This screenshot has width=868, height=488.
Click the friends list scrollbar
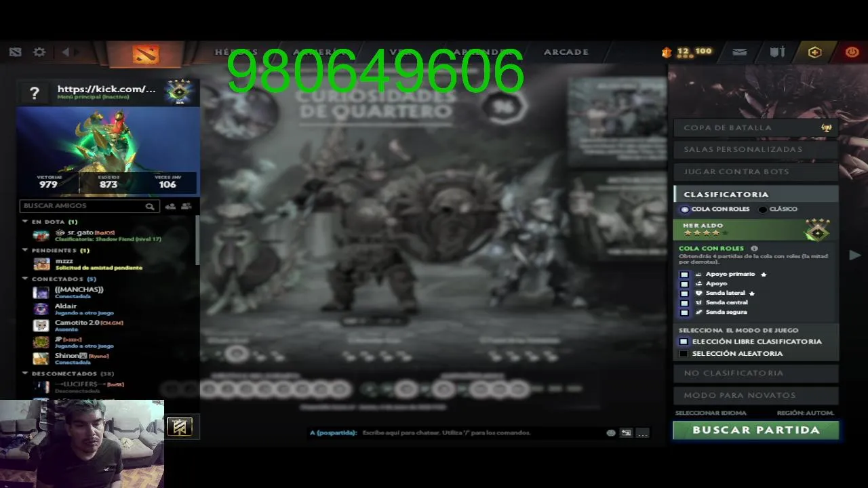pos(197,241)
